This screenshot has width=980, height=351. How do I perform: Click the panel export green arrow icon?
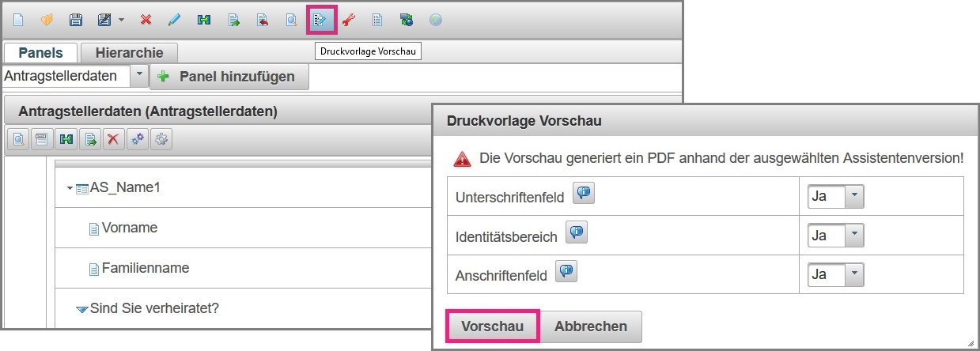click(90, 139)
